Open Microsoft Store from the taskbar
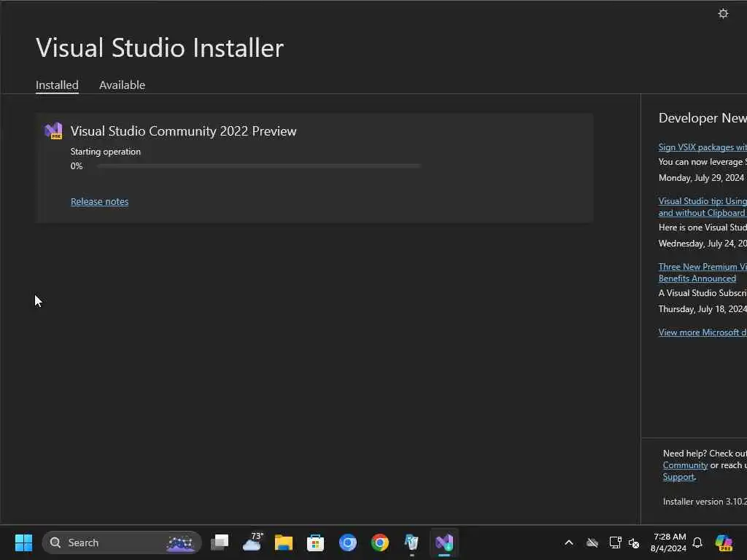Image resolution: width=747 pixels, height=560 pixels. click(315, 542)
